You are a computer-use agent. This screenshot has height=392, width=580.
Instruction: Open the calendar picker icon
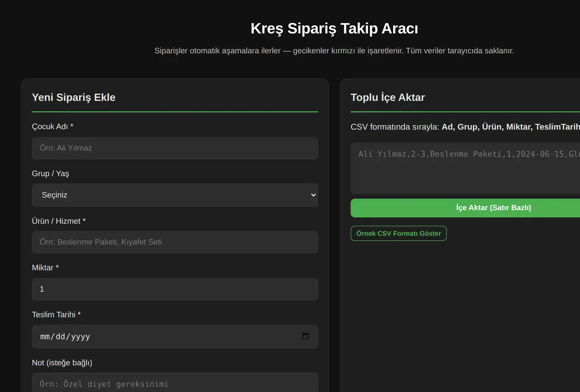[305, 336]
